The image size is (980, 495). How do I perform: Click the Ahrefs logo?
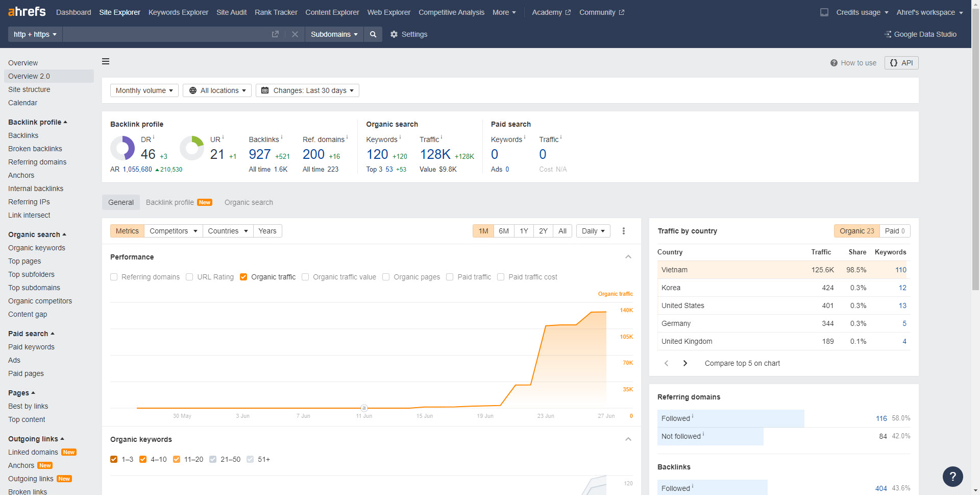(27, 12)
